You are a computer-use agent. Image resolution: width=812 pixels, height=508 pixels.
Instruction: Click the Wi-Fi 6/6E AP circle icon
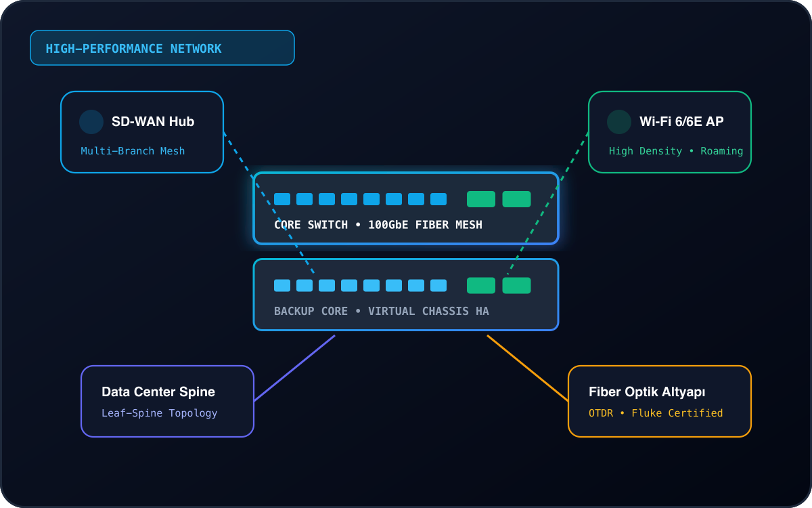[619, 122]
